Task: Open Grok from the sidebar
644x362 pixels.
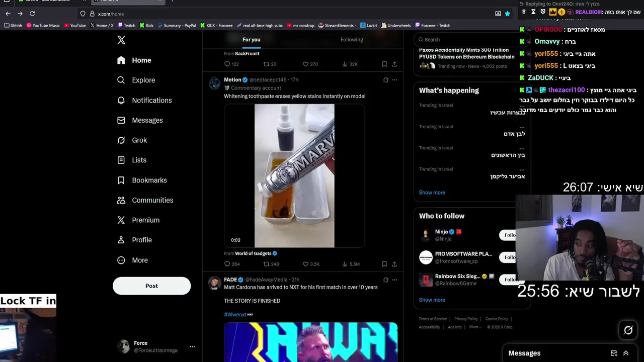Action: coord(132,140)
